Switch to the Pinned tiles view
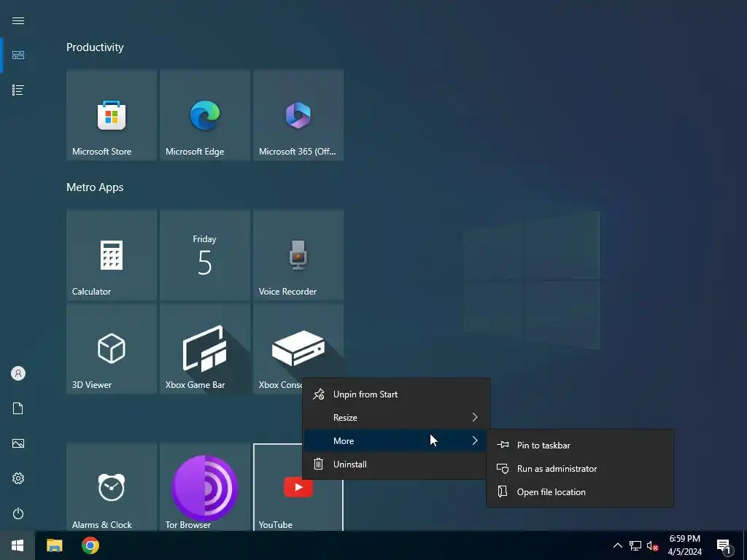This screenshot has width=747, height=560. 18,55
